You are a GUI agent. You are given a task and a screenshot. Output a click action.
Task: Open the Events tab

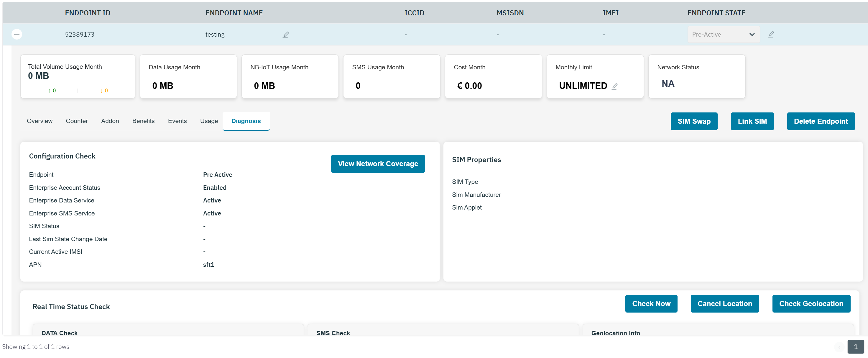[177, 121]
